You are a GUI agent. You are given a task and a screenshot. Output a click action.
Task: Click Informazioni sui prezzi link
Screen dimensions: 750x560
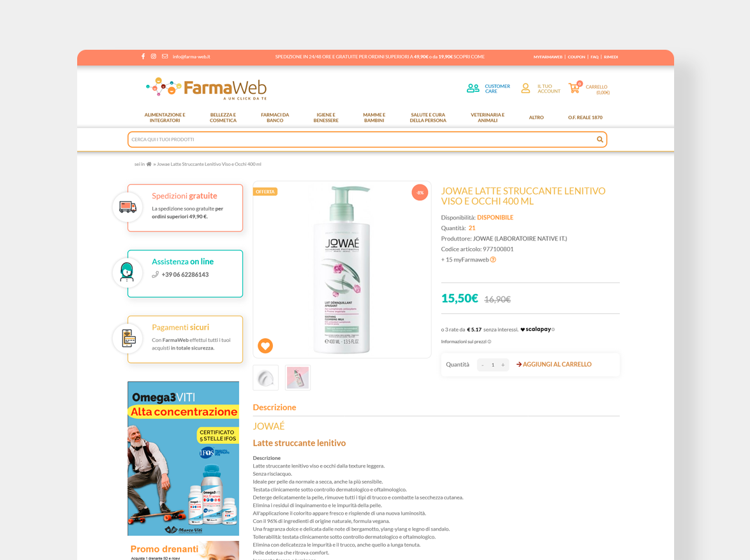466,341
